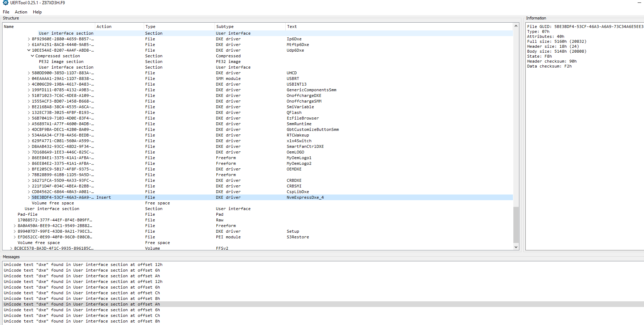Select the 4C006CD9-19BA-4617-8483 USBINT13 row
The image size is (644, 325).
[258, 85]
